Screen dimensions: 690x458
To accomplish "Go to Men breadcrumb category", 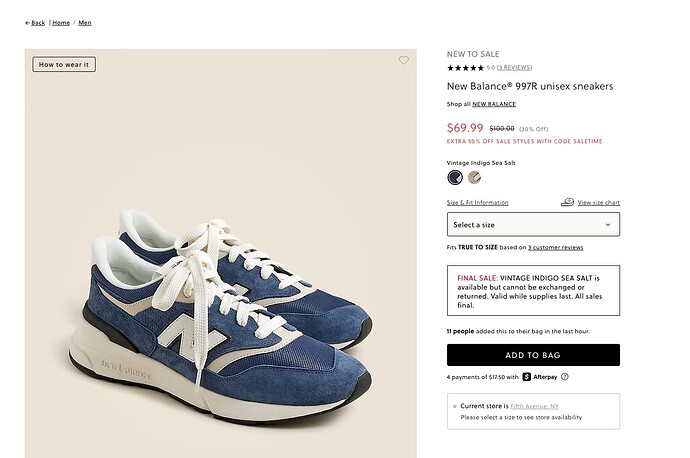I will point(85,22).
